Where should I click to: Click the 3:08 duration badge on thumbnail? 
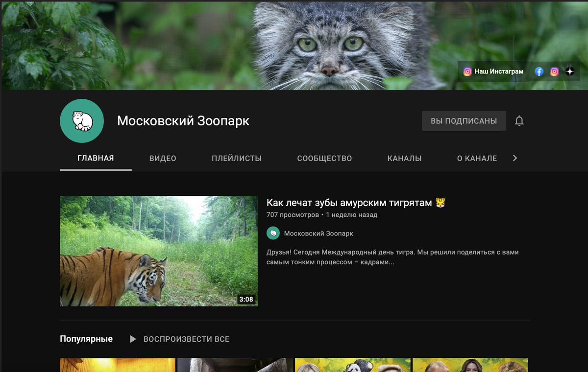coord(246,299)
